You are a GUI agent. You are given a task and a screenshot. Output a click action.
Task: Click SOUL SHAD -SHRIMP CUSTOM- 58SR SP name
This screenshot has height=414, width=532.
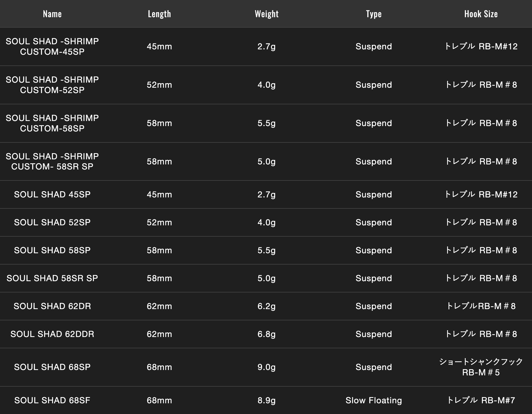(52, 161)
